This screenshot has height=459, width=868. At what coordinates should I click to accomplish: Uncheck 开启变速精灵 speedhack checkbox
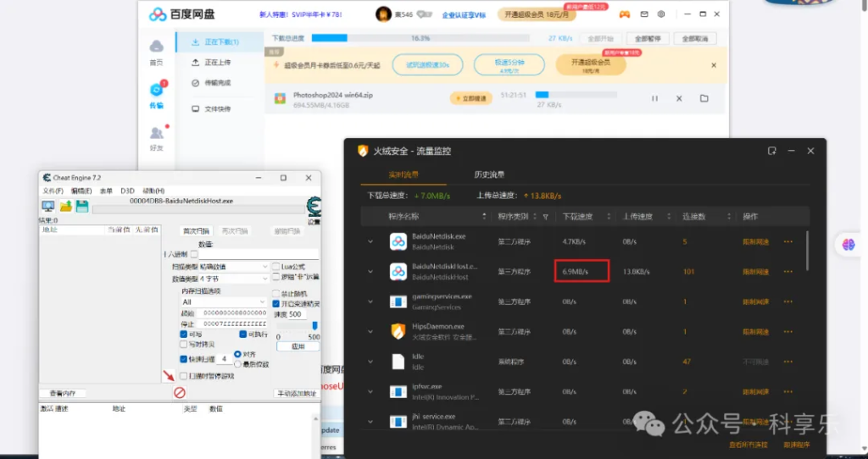coord(275,304)
